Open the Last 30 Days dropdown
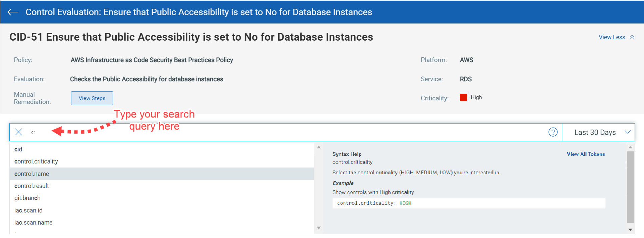The height and width of the screenshot is (238, 644). 598,132
